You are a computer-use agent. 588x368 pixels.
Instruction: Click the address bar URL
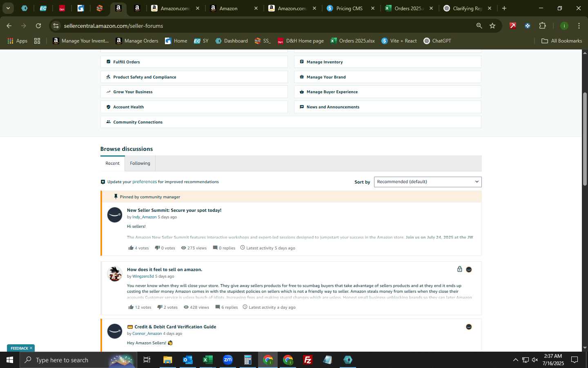[114, 26]
